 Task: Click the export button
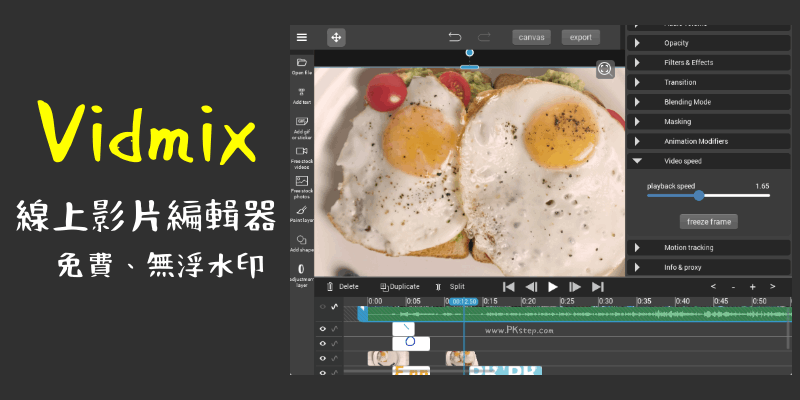[x=581, y=37]
